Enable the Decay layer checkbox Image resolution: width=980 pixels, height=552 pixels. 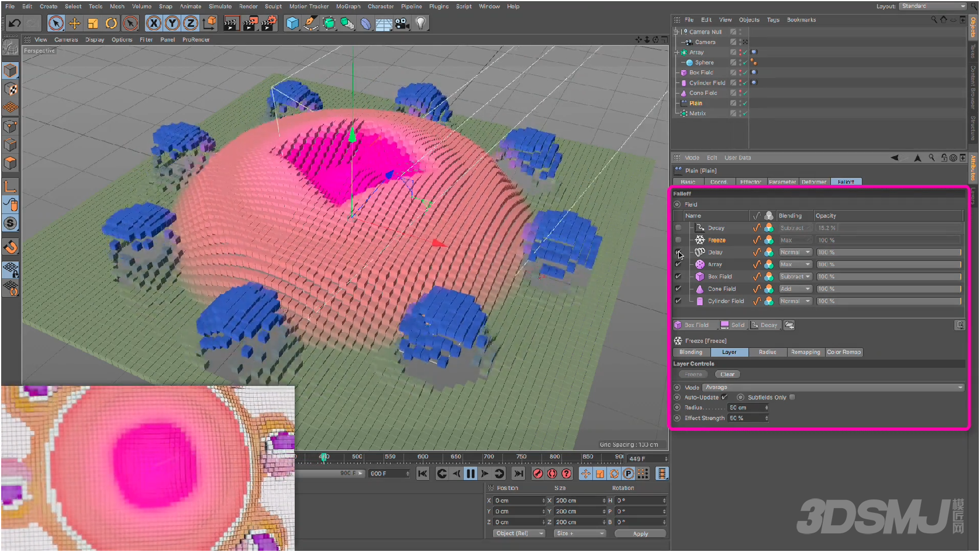(678, 227)
